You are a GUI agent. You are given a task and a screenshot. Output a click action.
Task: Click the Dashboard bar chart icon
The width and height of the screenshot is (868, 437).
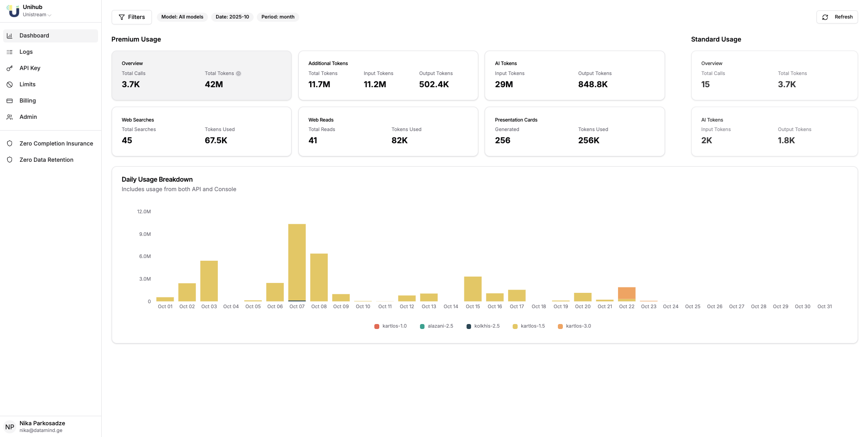click(9, 36)
